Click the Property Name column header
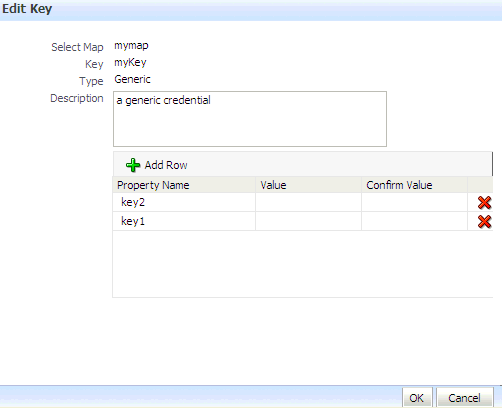502x408 pixels. tap(184, 185)
